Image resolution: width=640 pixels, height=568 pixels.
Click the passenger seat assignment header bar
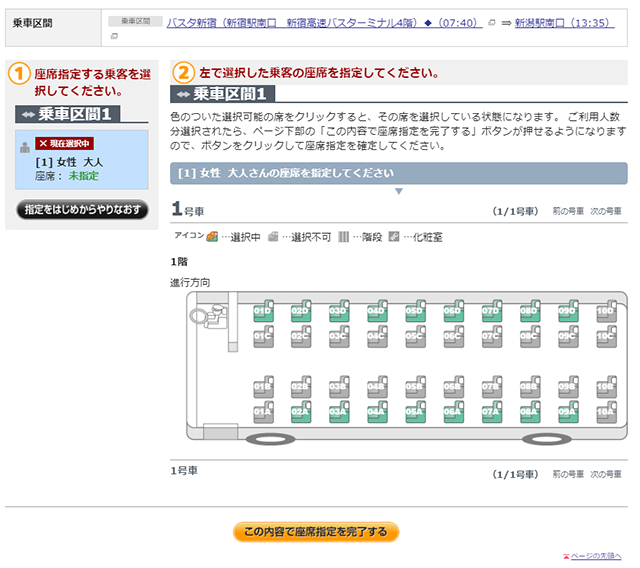tap(398, 173)
